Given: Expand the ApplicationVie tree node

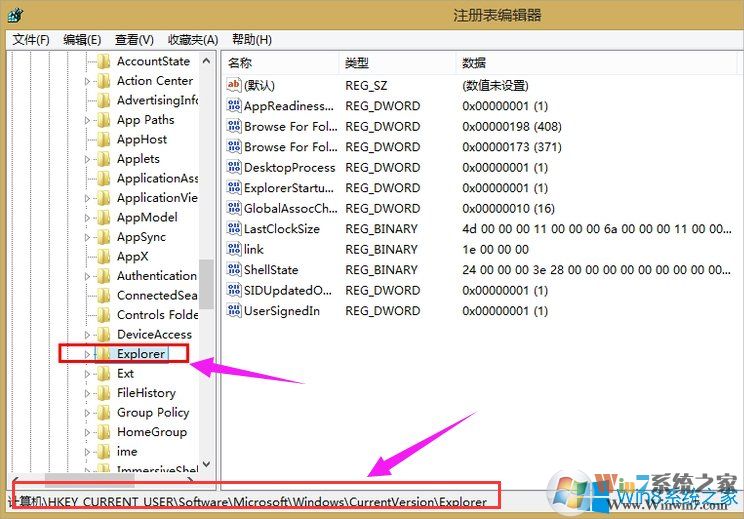Looking at the screenshot, I should tap(87, 198).
